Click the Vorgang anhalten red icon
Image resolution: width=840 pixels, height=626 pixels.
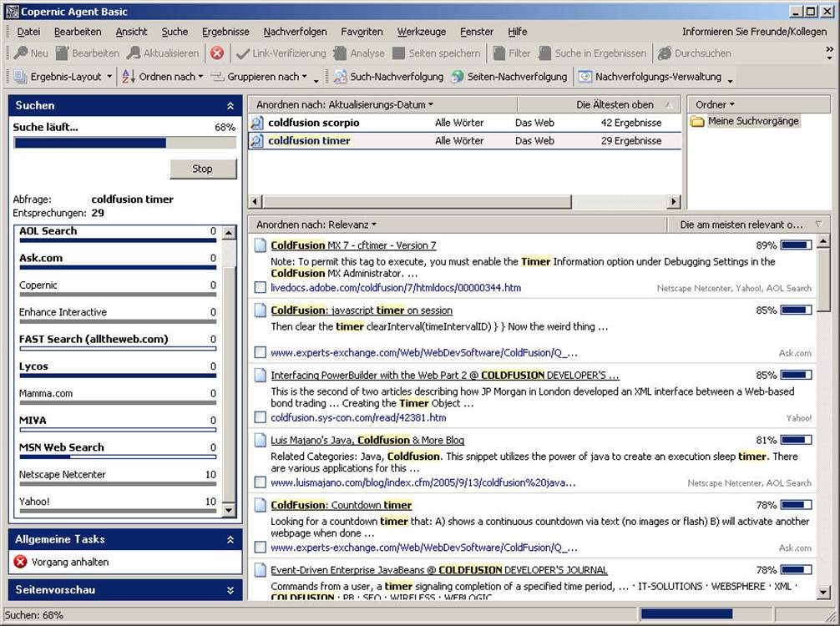pos(20,562)
